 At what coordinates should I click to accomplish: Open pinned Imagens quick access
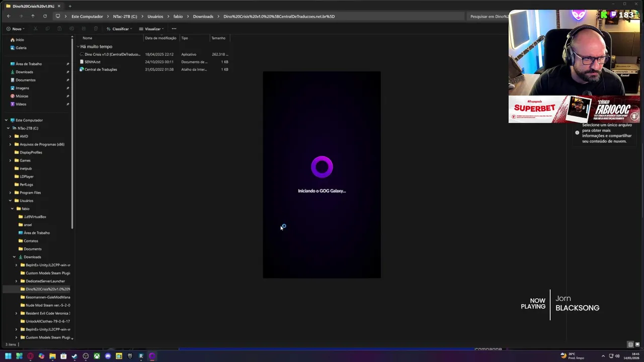tap(22, 88)
